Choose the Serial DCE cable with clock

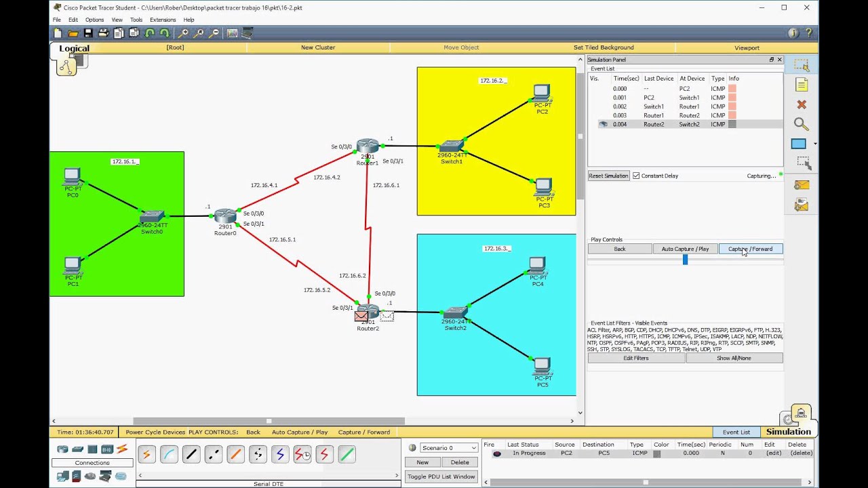pos(302,455)
